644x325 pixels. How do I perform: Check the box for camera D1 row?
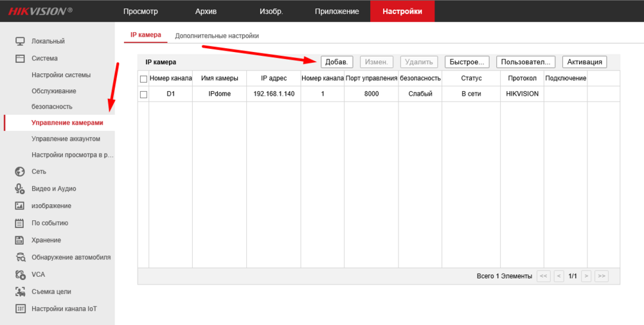(143, 94)
